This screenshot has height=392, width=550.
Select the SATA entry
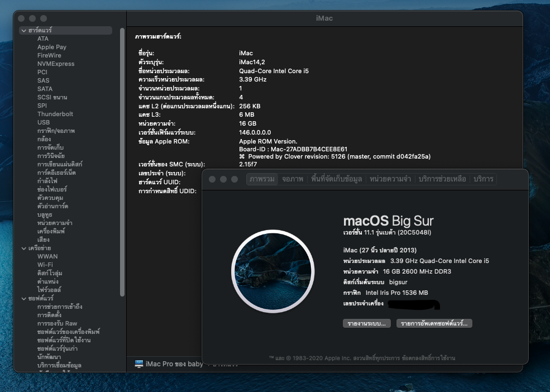point(45,89)
